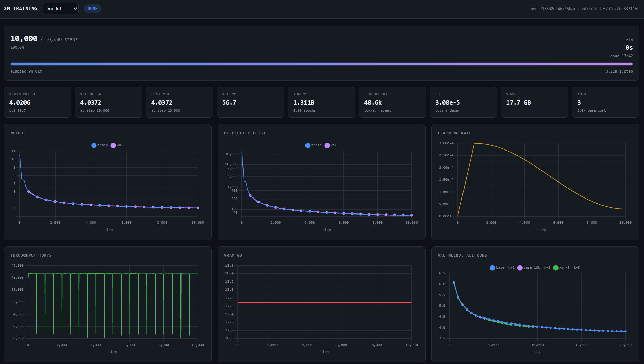
Task: Click the VAL NELBO, ALL RUNS title
Action: pos(462,255)
